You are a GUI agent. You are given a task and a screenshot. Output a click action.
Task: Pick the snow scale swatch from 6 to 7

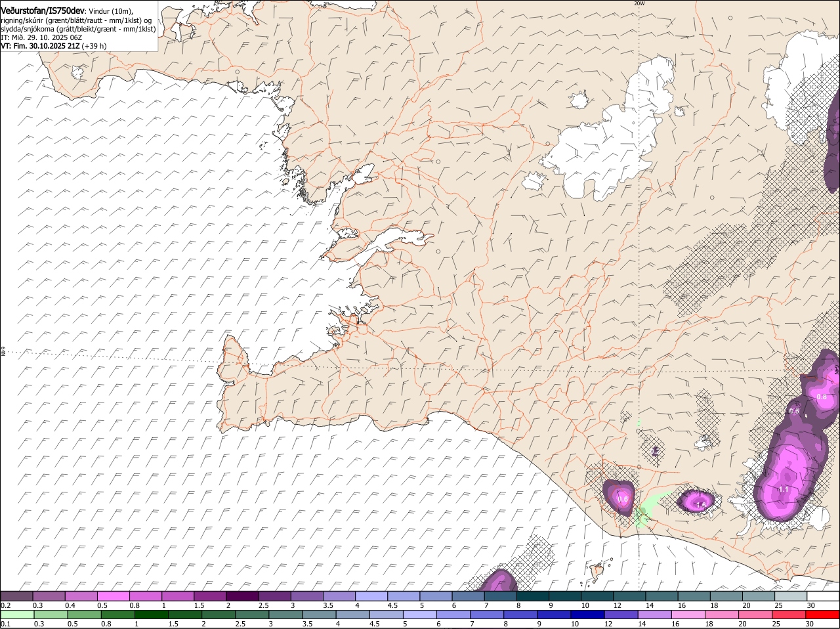(469, 596)
